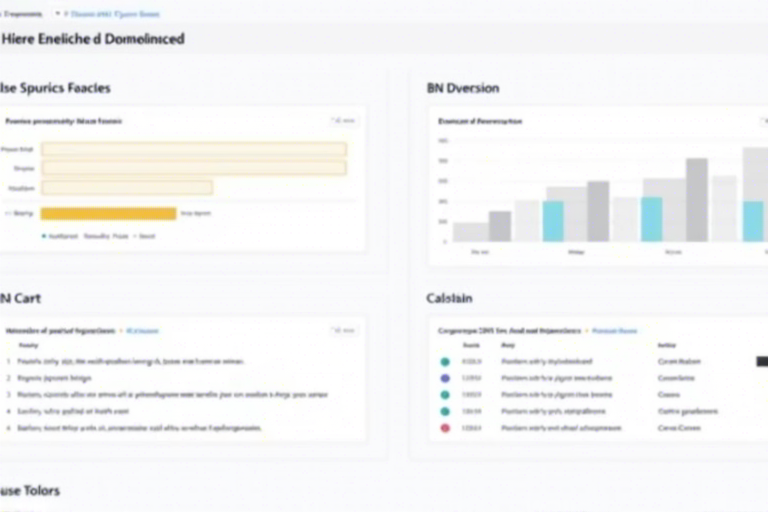Click the teal legend dot under the horizontal bars

point(44,237)
